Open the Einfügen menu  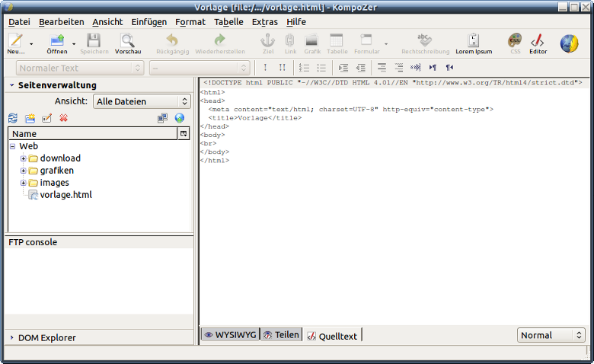coord(148,22)
